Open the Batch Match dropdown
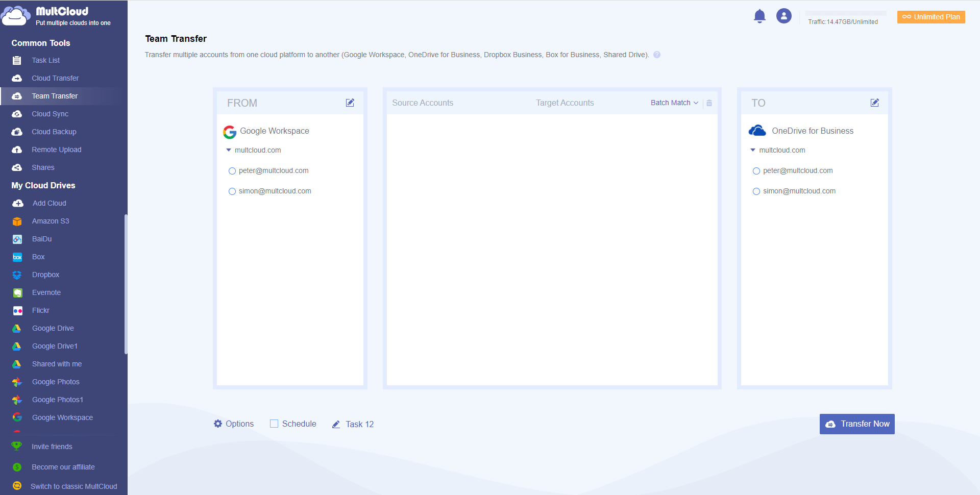 pyautogui.click(x=674, y=103)
